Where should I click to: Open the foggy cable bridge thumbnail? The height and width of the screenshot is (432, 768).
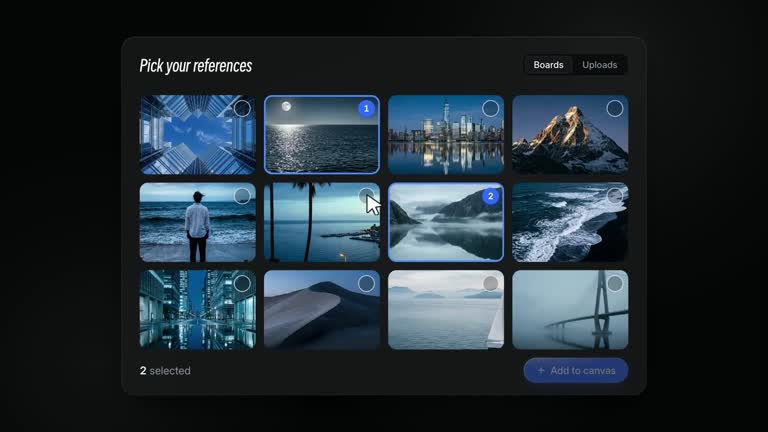point(570,310)
